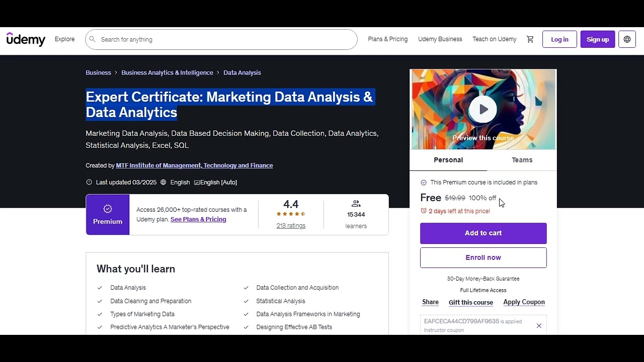This screenshot has width=644, height=362.
Task: Play the course preview video
Action: [x=482, y=109]
